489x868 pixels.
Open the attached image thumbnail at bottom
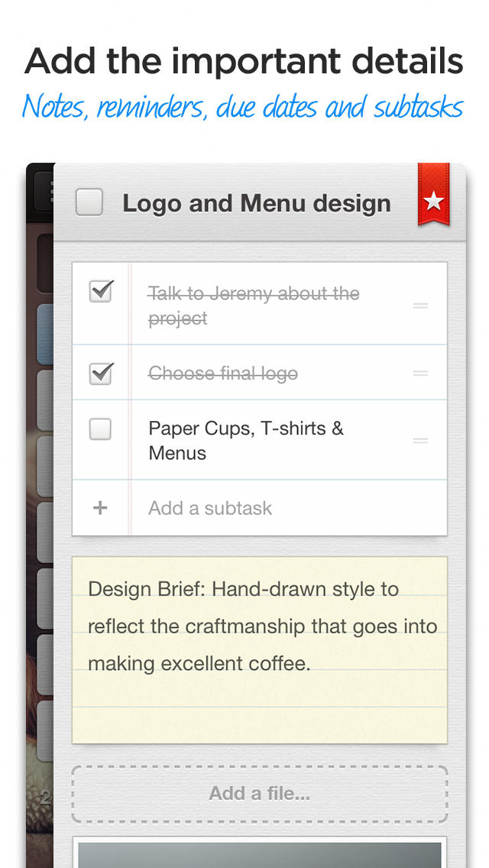pyautogui.click(x=260, y=854)
